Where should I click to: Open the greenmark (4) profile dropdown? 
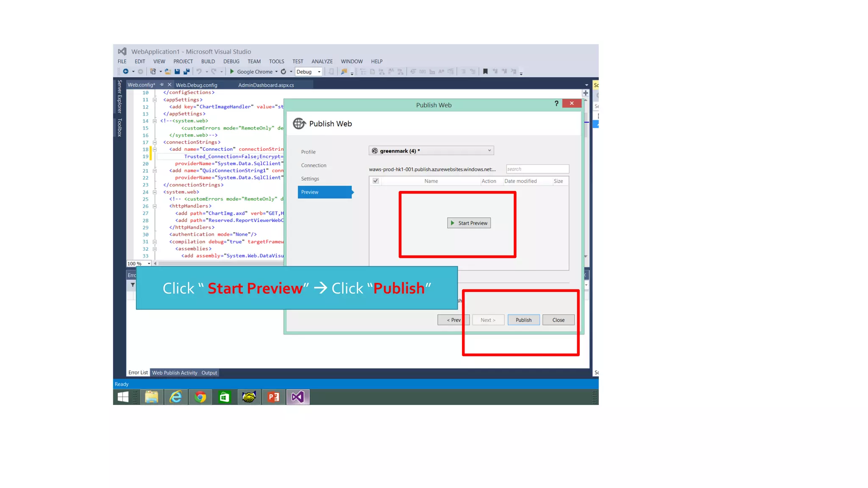pyautogui.click(x=431, y=151)
